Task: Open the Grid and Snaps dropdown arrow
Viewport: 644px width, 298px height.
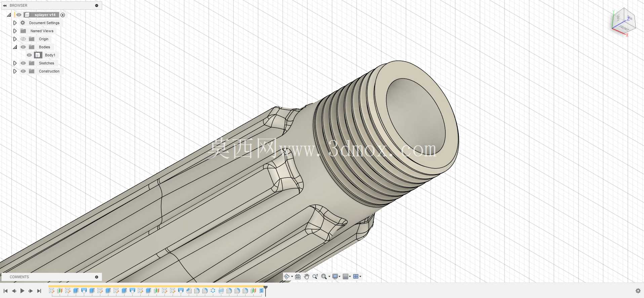Action: tap(350, 277)
